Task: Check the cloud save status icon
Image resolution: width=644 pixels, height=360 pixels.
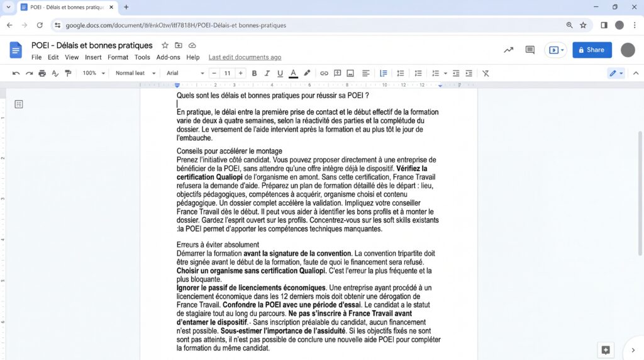Action: [192, 45]
